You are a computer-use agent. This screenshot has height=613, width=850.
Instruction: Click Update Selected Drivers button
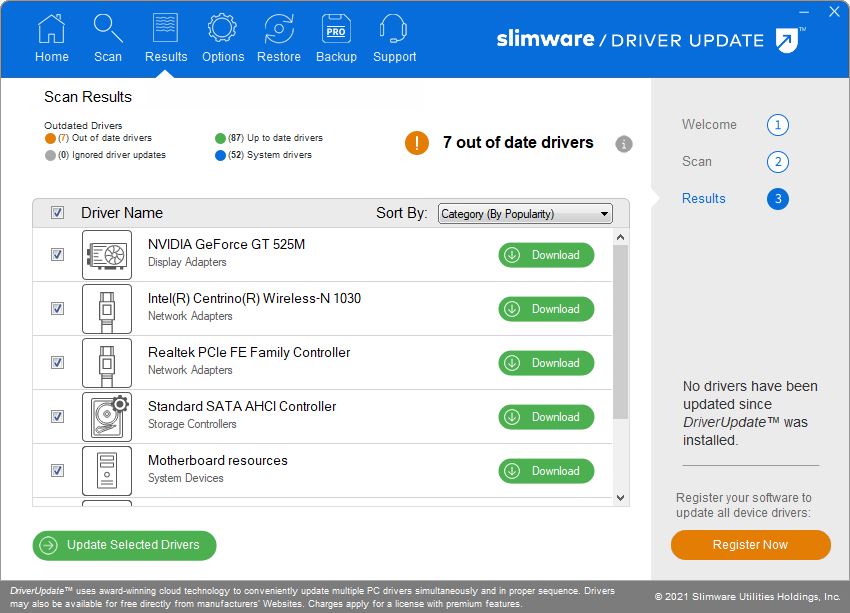coord(124,545)
